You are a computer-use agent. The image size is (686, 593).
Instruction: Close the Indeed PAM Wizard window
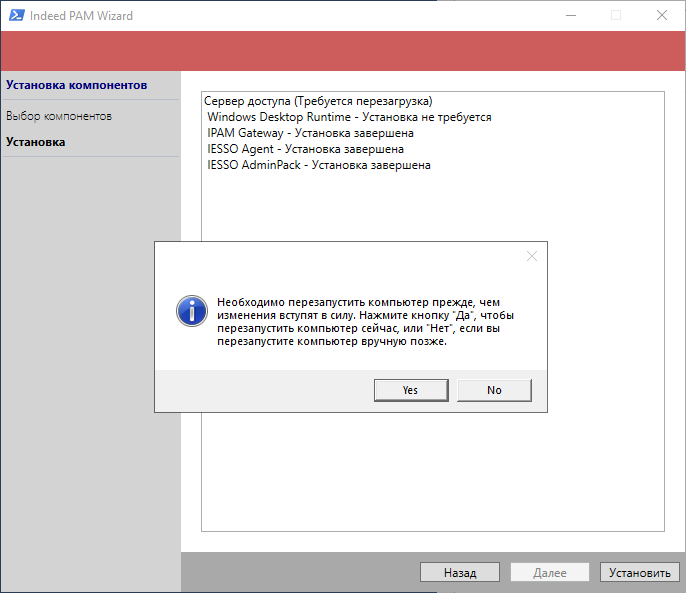[662, 16]
